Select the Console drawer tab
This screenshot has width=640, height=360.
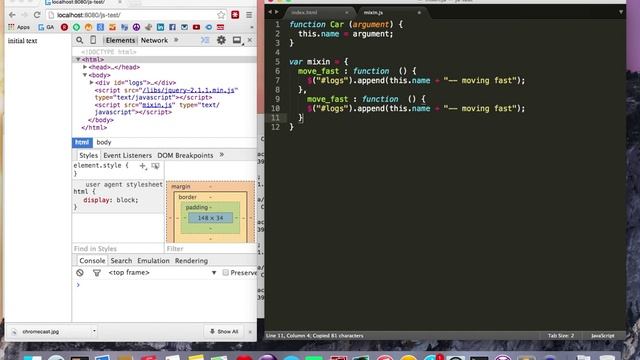[92, 261]
